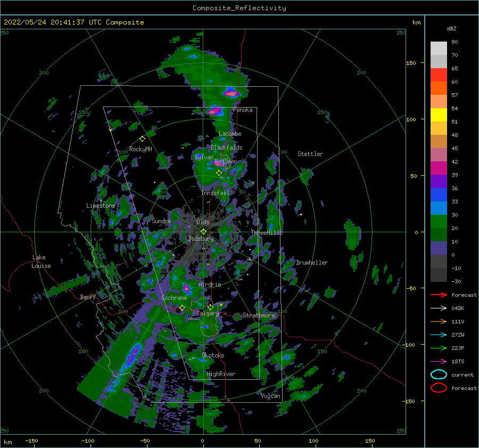Click the Okotoks label
The height and width of the screenshot is (448, 479).
[213, 355]
